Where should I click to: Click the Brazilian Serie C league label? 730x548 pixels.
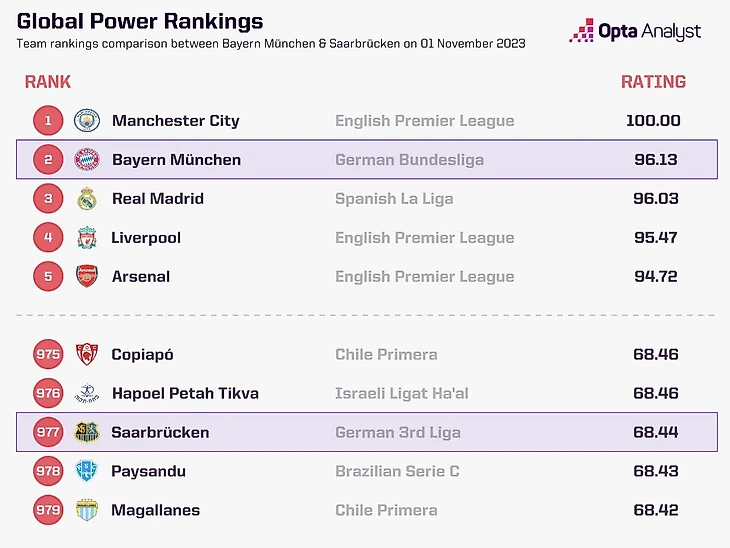coord(397,472)
